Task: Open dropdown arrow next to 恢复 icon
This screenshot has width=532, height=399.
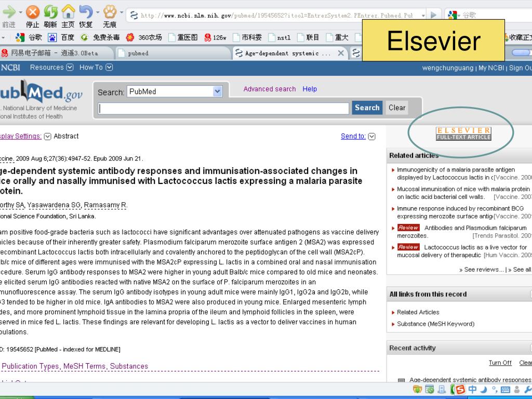Action: click(x=97, y=12)
